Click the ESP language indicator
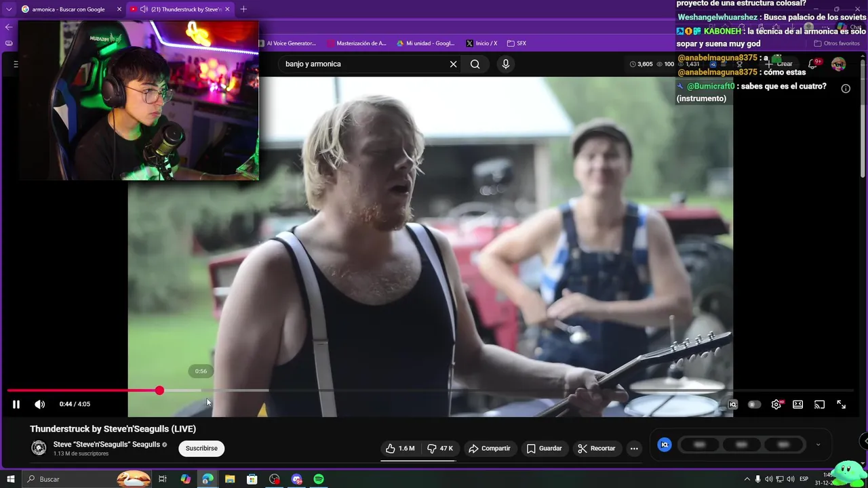This screenshot has width=868, height=488. click(804, 479)
